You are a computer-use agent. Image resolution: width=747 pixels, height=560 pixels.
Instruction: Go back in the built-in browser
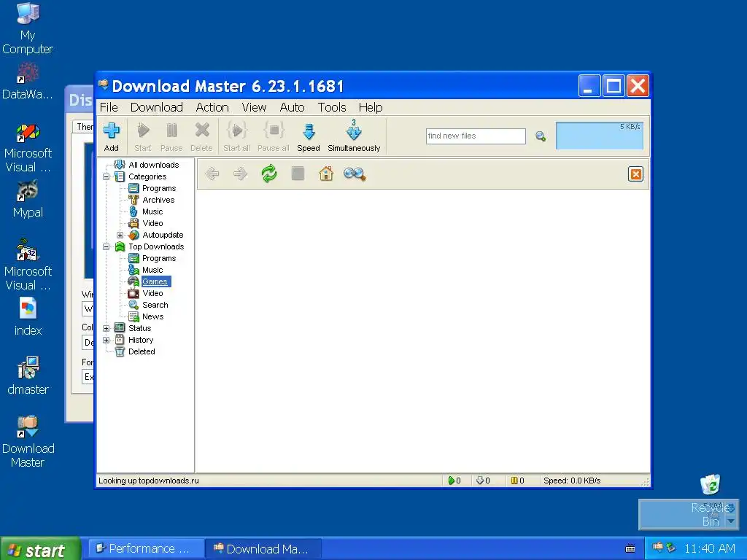point(212,174)
